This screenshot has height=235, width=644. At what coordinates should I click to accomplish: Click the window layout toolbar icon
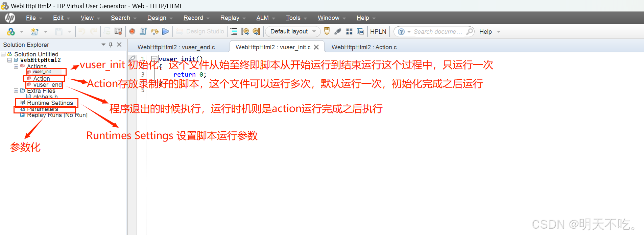point(360,31)
